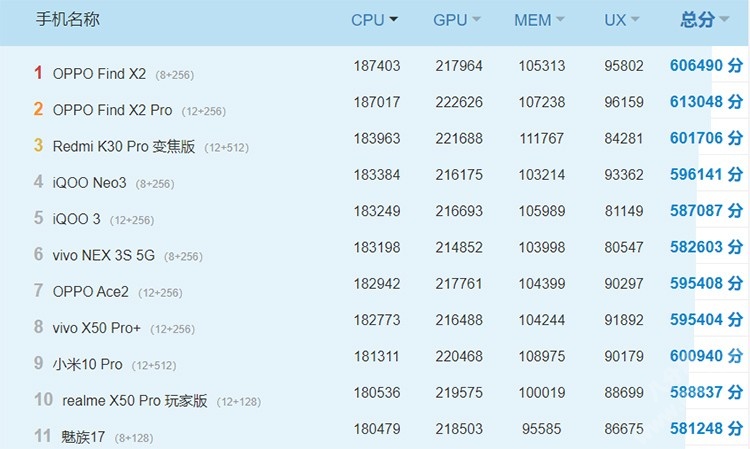
Task: Select vivo X50 Pro+ phone name
Action: click(97, 328)
